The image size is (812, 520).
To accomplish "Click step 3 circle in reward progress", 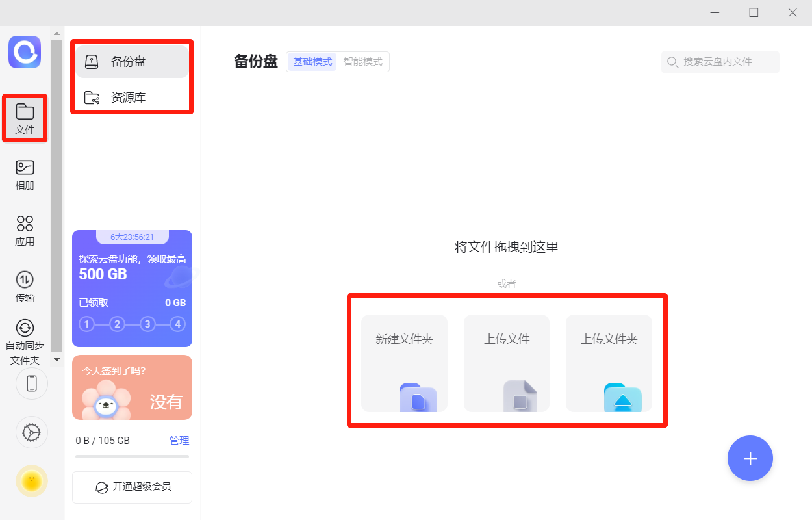I will click(x=147, y=324).
